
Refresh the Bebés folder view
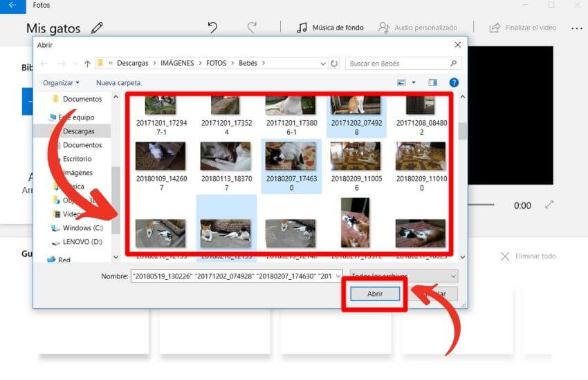point(334,64)
